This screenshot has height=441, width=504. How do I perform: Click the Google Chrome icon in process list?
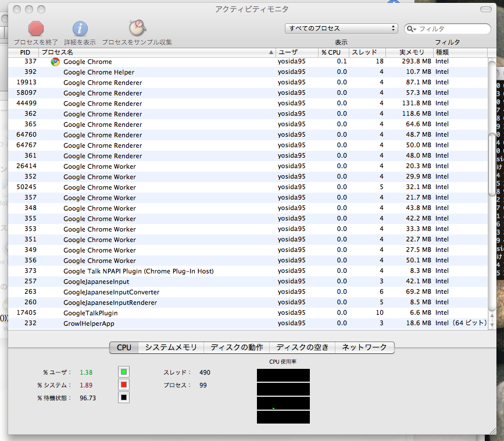[x=55, y=62]
